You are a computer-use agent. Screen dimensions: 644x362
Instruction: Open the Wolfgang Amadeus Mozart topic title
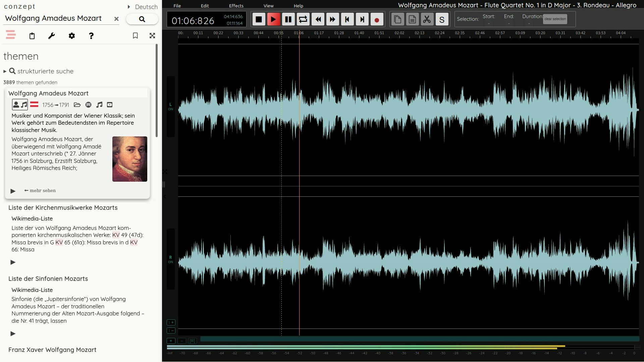point(48,93)
